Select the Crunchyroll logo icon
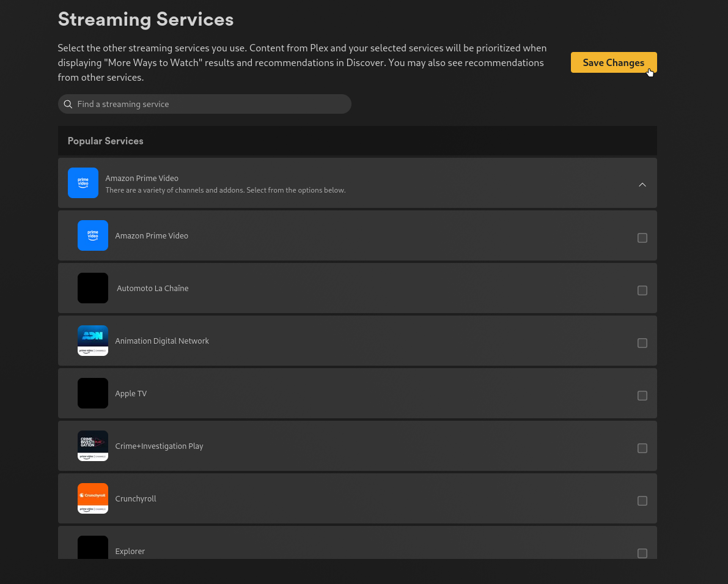The height and width of the screenshot is (584, 728). pyautogui.click(x=93, y=498)
